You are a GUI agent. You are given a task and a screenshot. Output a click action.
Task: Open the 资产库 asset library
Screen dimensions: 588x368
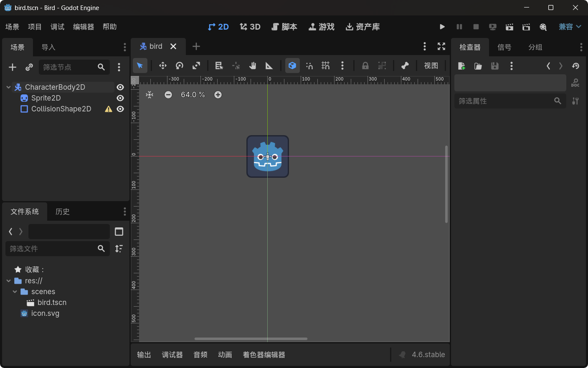point(363,27)
